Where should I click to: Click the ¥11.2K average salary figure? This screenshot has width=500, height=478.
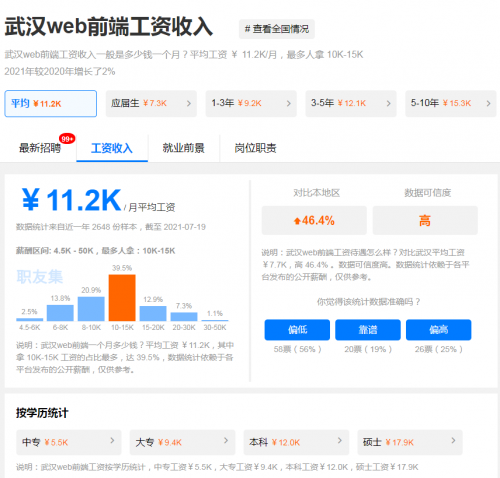[x=72, y=200]
